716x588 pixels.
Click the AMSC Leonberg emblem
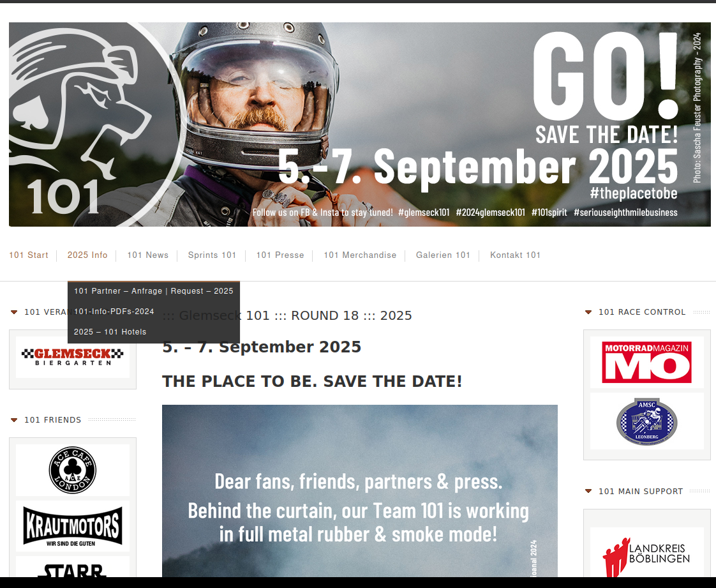(x=646, y=421)
